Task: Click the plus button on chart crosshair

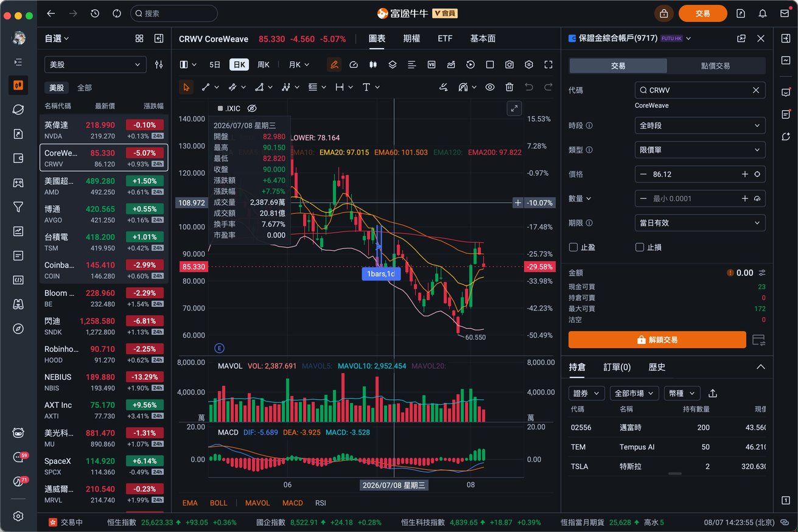Action: coord(517,203)
